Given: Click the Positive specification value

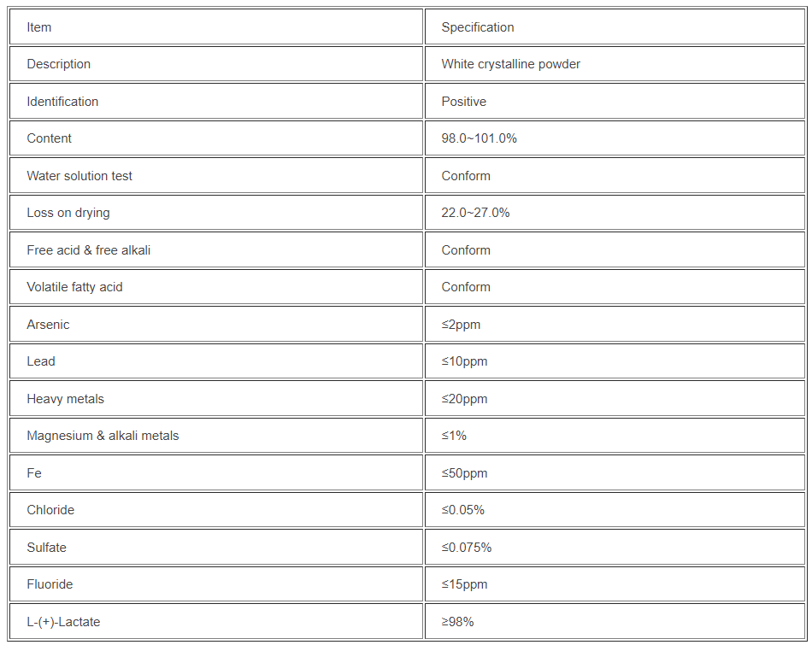Looking at the screenshot, I should click(463, 102).
